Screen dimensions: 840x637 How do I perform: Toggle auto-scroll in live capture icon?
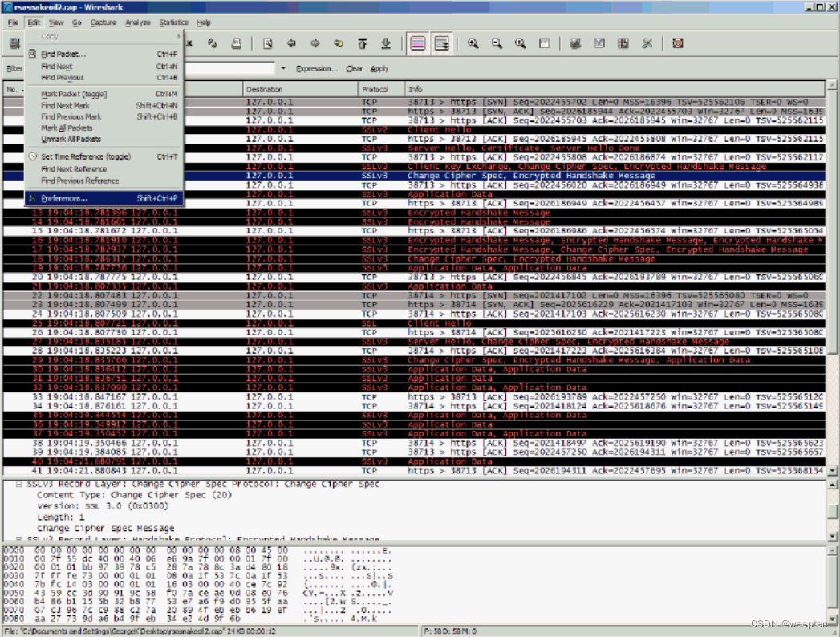pyautogui.click(x=442, y=43)
